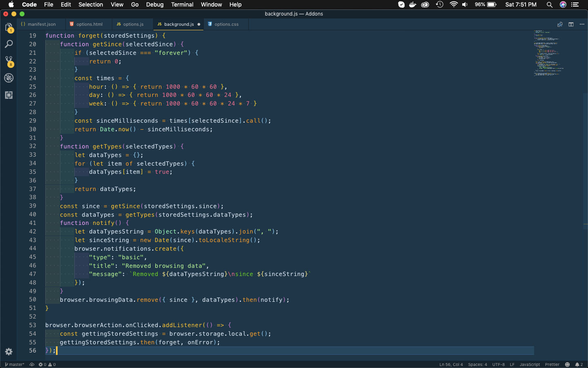Screen dimensions: 588x368
Task: Open the Debug menu
Action: click(155, 4)
